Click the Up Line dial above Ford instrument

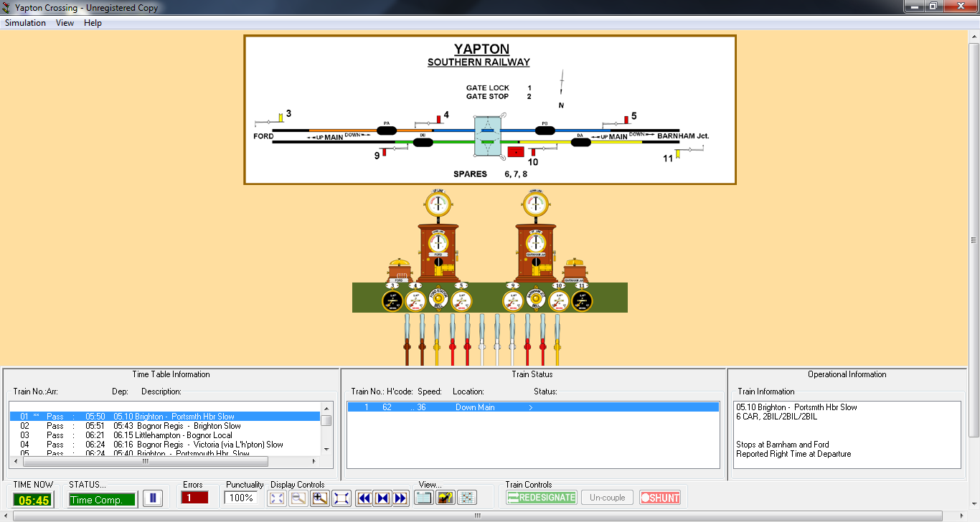tap(438, 204)
